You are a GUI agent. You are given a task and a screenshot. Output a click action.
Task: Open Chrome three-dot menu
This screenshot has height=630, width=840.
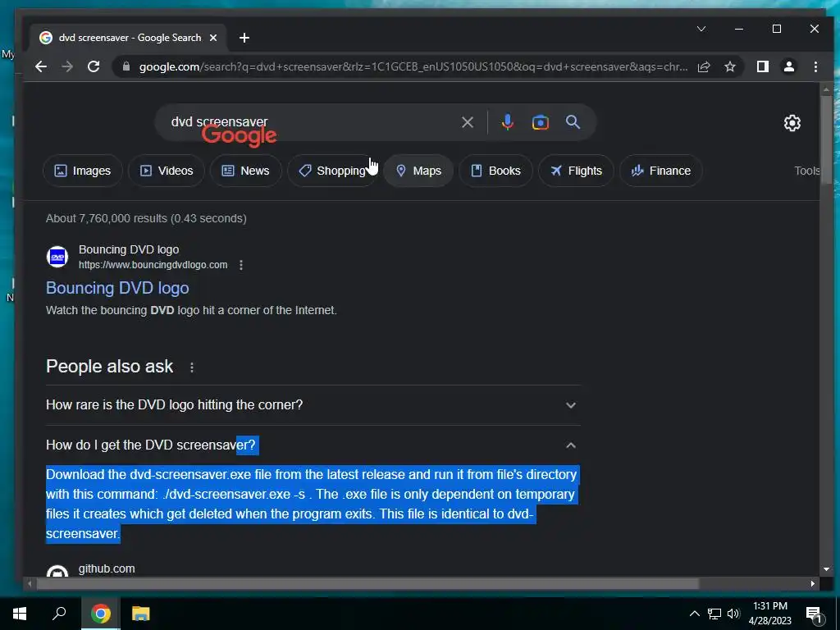(815, 66)
